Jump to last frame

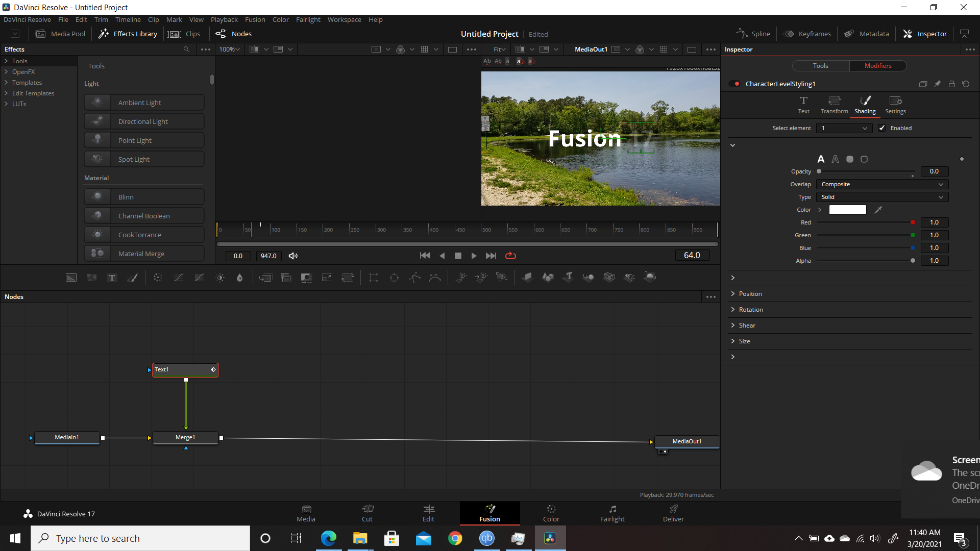click(491, 256)
